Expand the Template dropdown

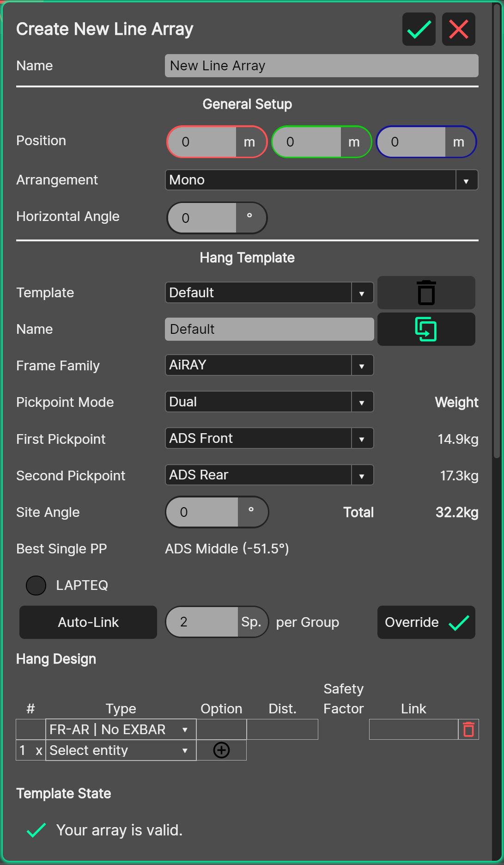click(269, 293)
